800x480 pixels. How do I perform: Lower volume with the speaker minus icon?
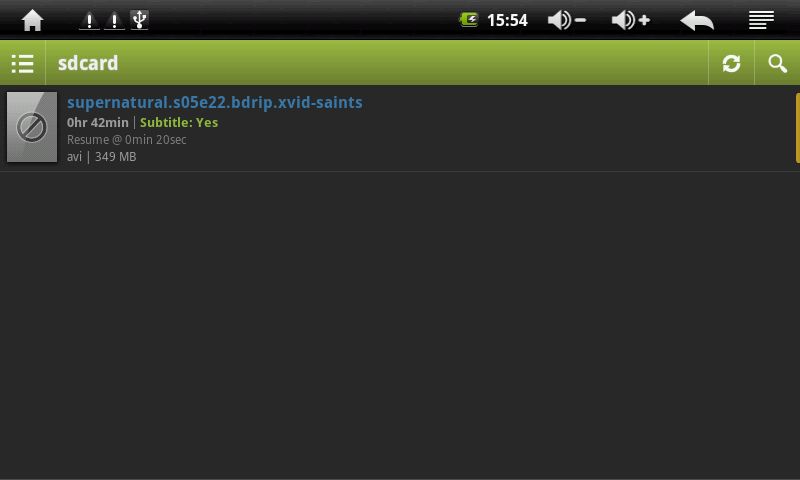(567, 20)
